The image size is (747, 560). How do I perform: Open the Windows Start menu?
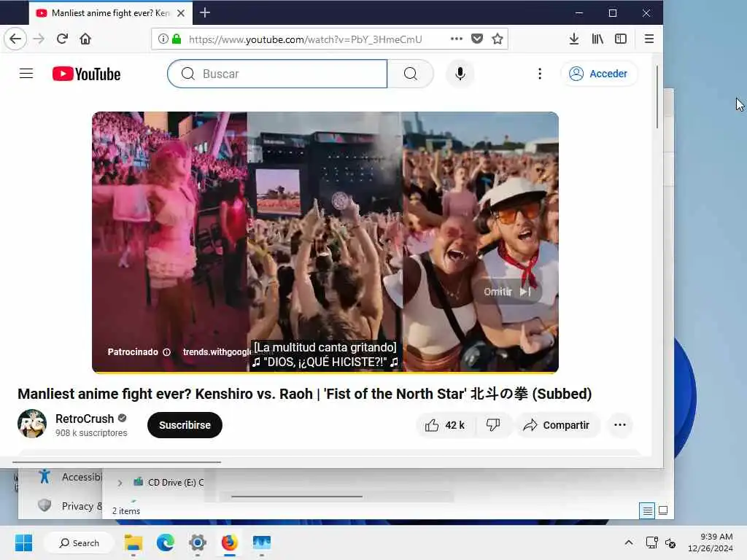point(23,542)
